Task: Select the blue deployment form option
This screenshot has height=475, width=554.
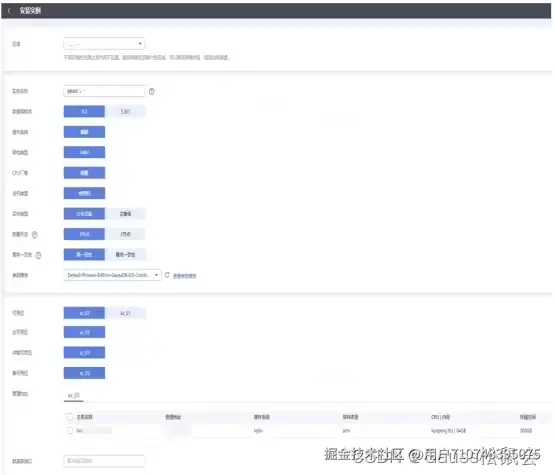Action: (x=84, y=234)
